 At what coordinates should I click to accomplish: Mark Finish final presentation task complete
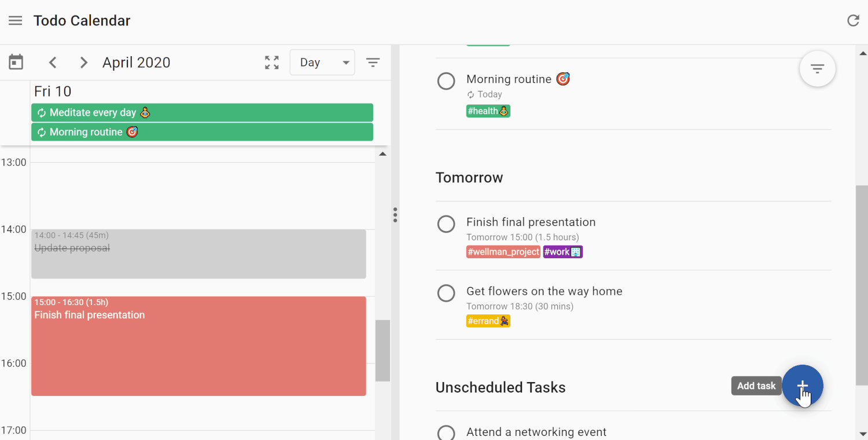[446, 224]
